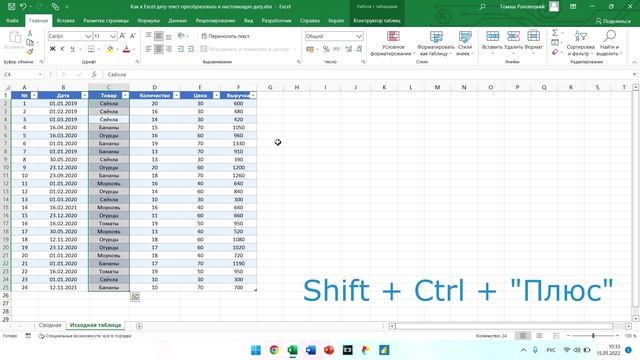Toggle align text left
Screen dimensions: 640x360
tap(149, 49)
